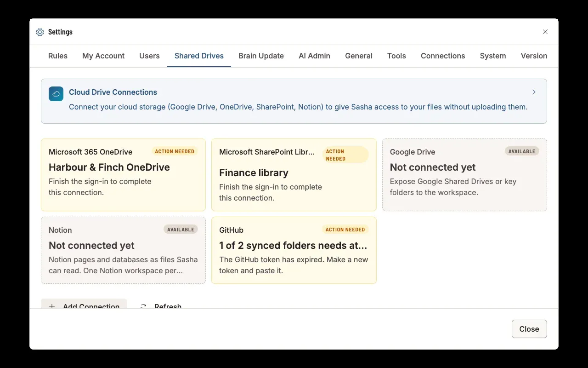Click the GitHub token has expired message
This screenshot has width=588, height=368.
click(294, 265)
